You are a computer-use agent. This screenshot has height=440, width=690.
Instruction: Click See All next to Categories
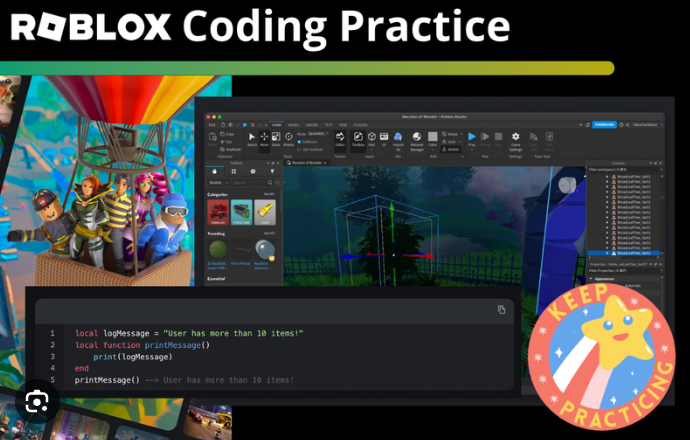click(x=269, y=194)
